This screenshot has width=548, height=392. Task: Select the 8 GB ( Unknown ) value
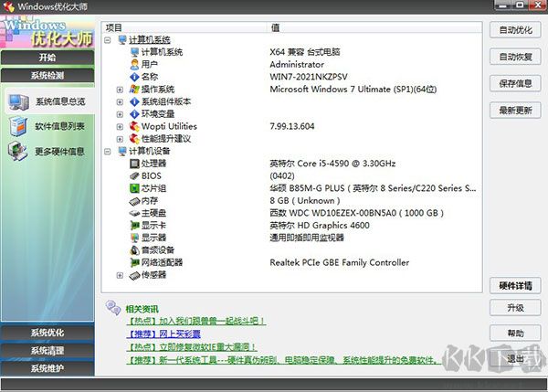pos(305,201)
